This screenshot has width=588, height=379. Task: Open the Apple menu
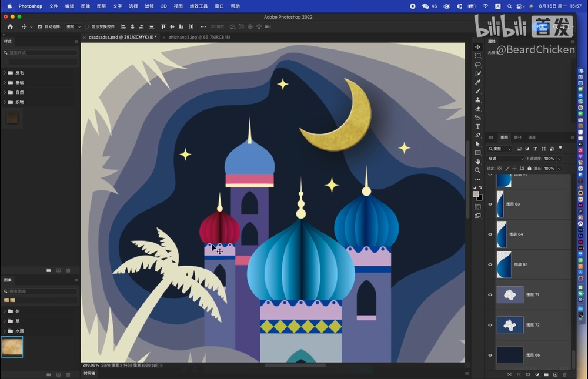(x=9, y=6)
